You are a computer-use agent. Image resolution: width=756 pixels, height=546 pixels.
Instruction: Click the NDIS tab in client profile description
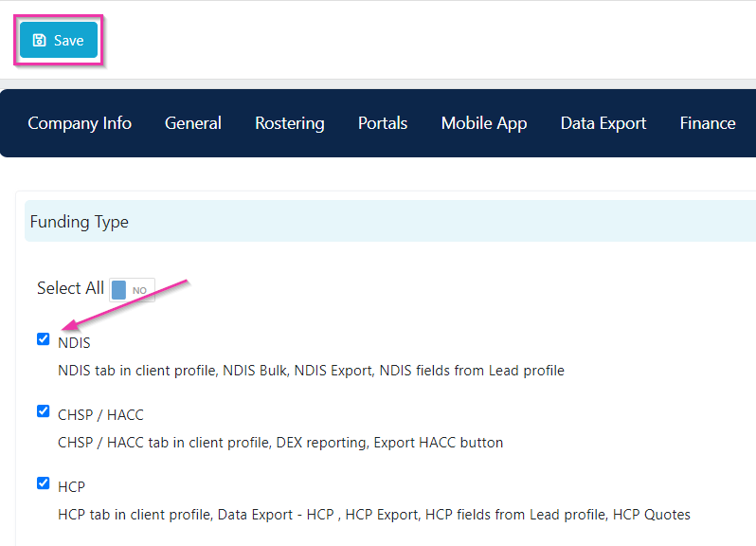(x=311, y=371)
